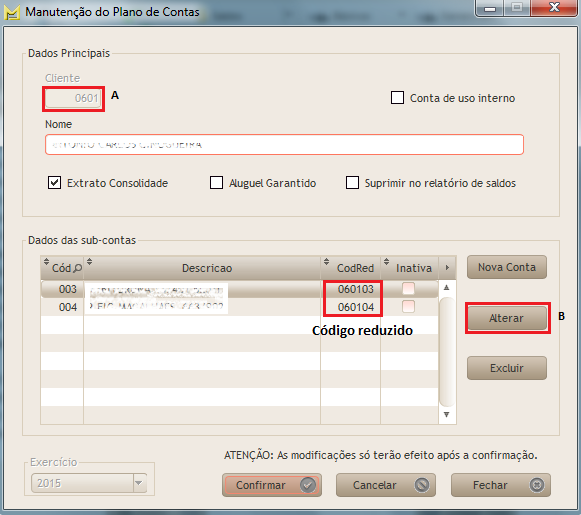This screenshot has width=581, height=515.
Task: Close the window with the X button
Action: pyautogui.click(x=554, y=7)
